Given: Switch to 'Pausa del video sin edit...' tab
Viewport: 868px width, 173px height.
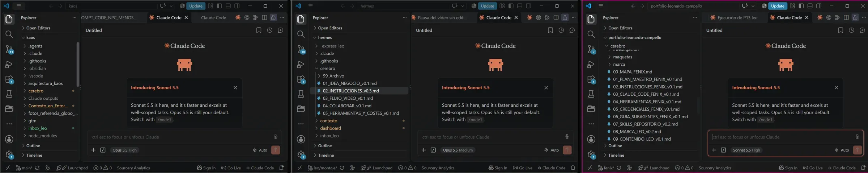Looking at the screenshot, I should (442, 18).
